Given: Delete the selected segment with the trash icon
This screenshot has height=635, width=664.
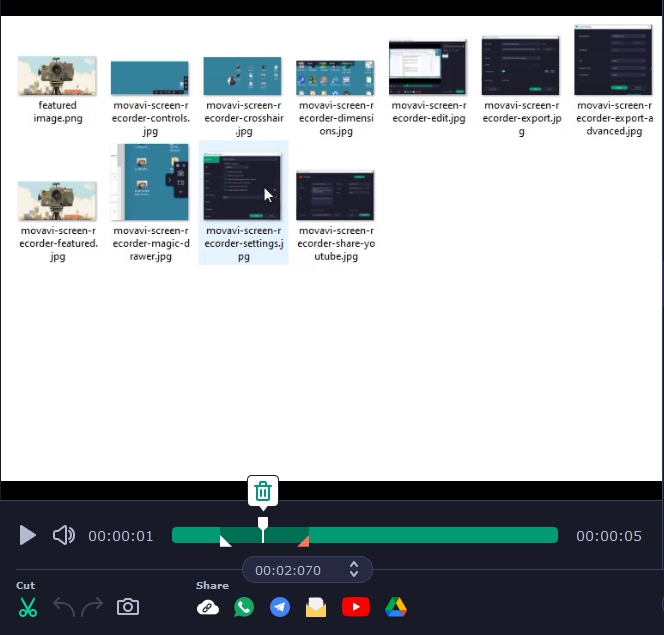Looking at the screenshot, I should [263, 491].
